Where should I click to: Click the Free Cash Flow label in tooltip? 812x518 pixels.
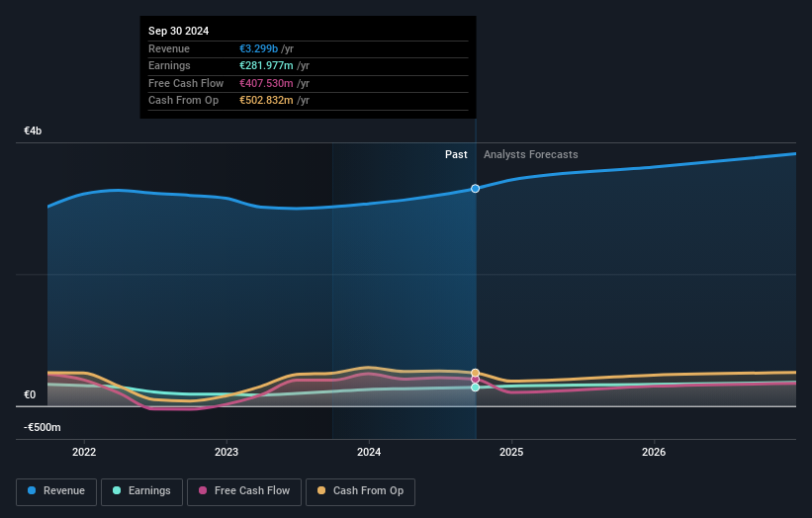click(x=186, y=83)
